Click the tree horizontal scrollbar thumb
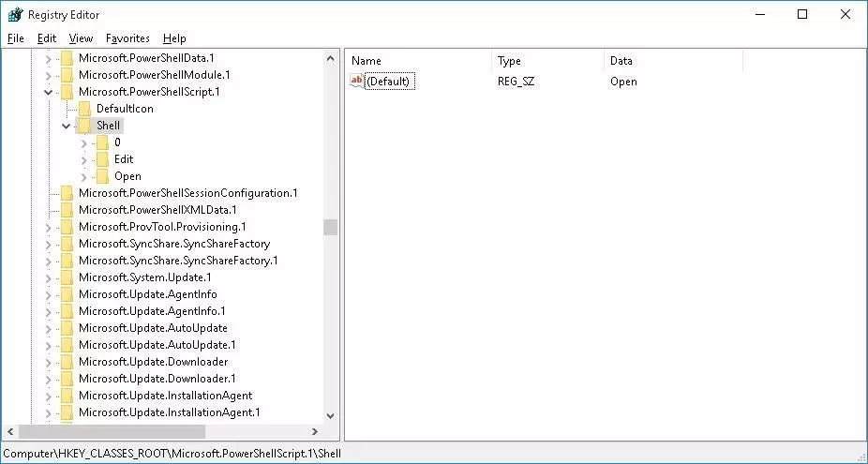Viewport: 868px width, 464px height. [x=112, y=431]
